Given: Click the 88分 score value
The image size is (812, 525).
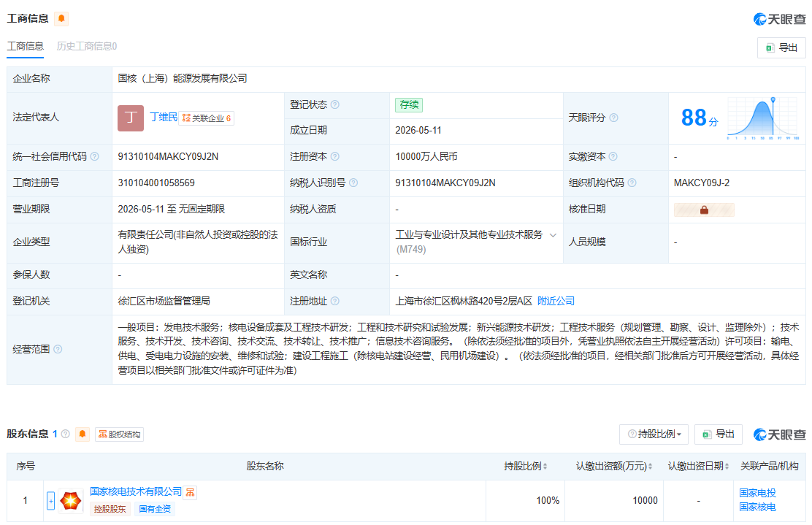Looking at the screenshot, I should click(700, 118).
